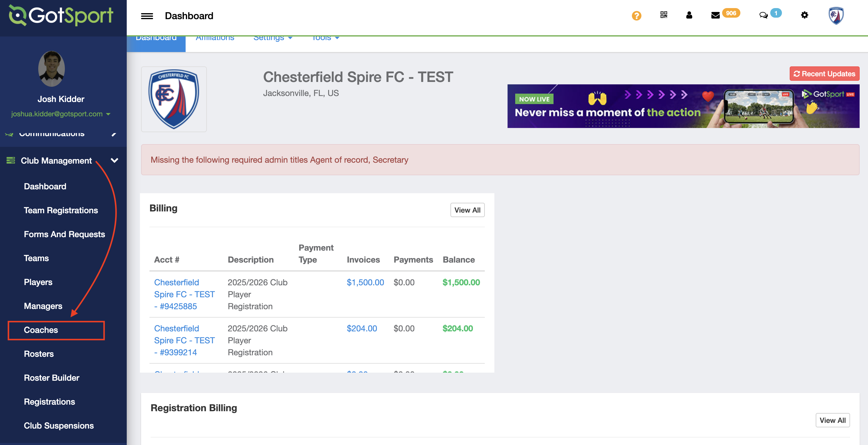Open the Tools dropdown tab

click(325, 39)
